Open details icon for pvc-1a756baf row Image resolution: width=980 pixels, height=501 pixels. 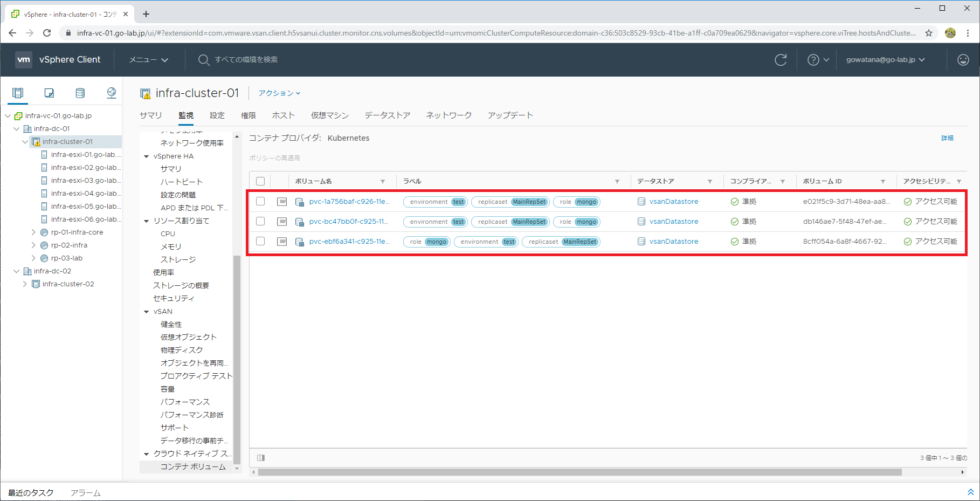click(x=282, y=202)
